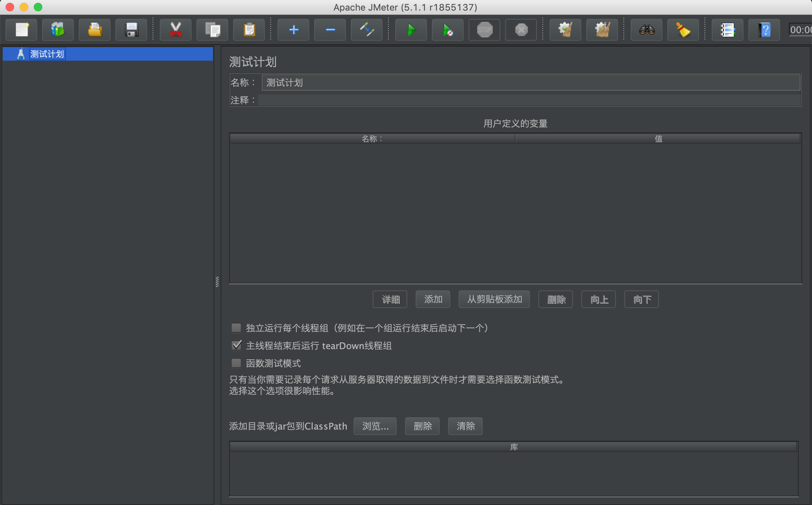This screenshot has height=505, width=812.
Task: Save the test plan with floppy icon
Action: click(131, 30)
